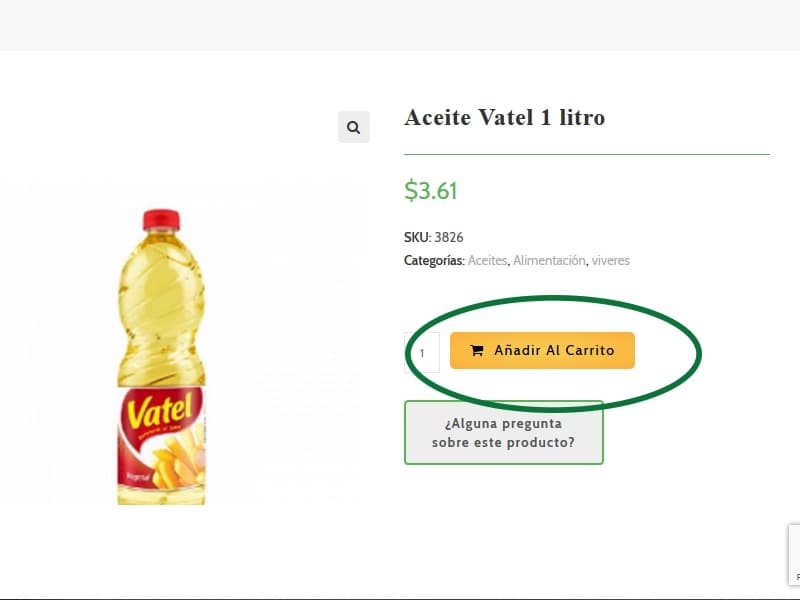Screen dimensions: 800x600
Task: Browse the viveres category link
Action: click(x=613, y=260)
